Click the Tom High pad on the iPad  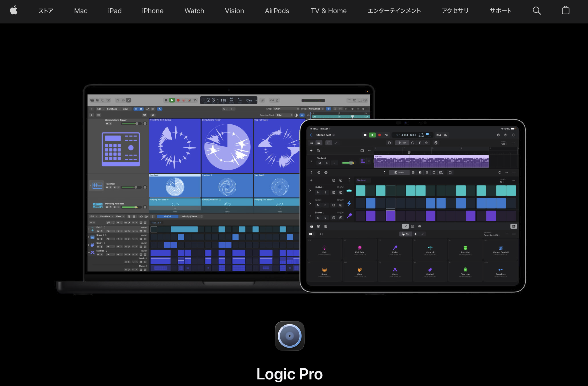[465, 249]
